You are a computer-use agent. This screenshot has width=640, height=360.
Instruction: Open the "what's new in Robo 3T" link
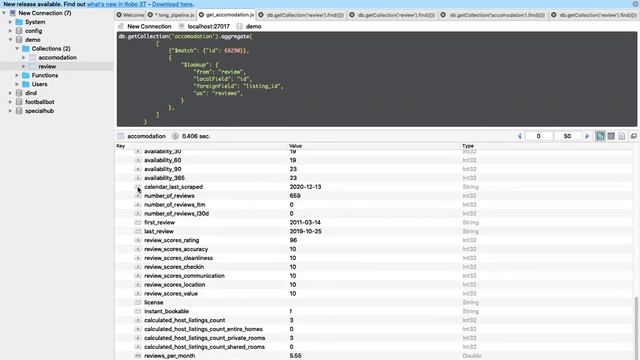[116, 4]
